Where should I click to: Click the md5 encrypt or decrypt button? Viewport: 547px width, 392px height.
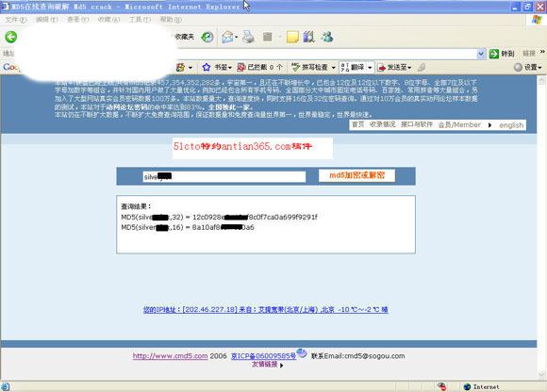[356, 175]
